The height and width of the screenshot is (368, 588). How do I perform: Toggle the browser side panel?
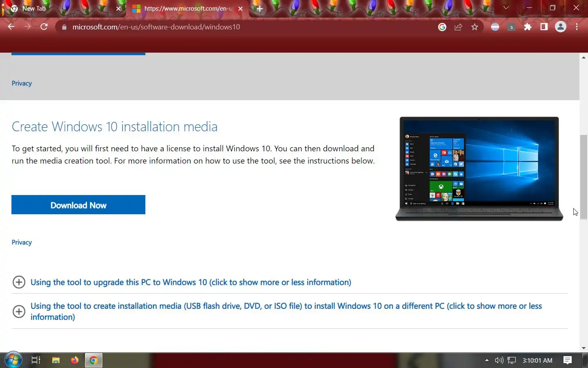click(x=544, y=27)
